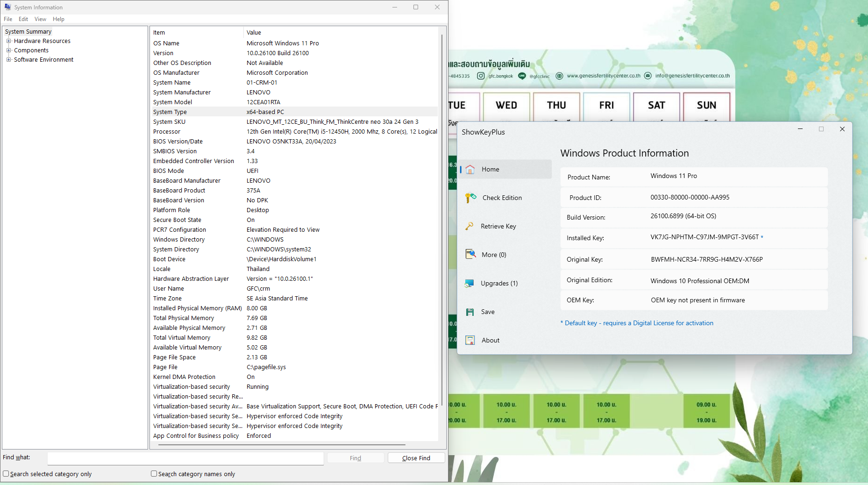Click the Check Edition key icon
Image resolution: width=868 pixels, height=485 pixels.
click(470, 198)
